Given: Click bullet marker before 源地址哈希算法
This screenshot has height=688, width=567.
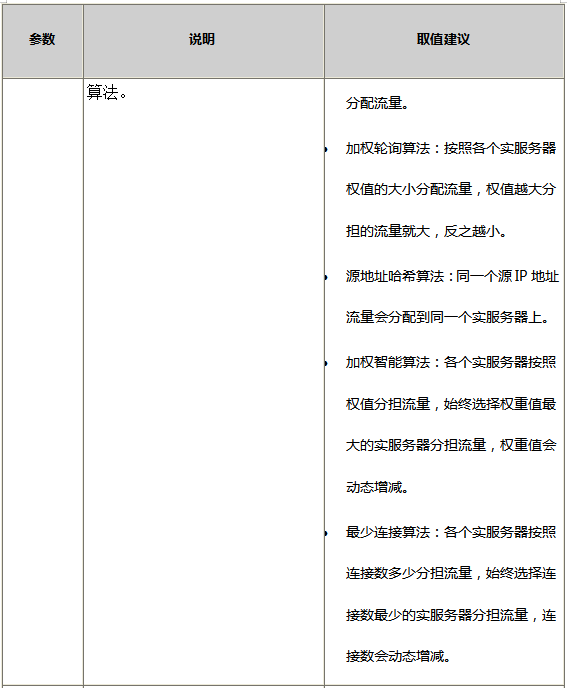Looking at the screenshot, I should (x=326, y=278).
